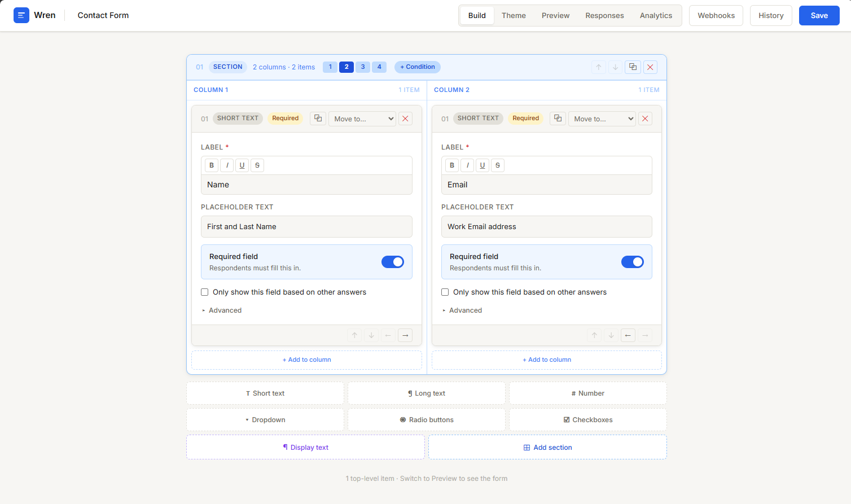Open Move to dropdown in Column 1
The width and height of the screenshot is (851, 504).
(x=362, y=119)
